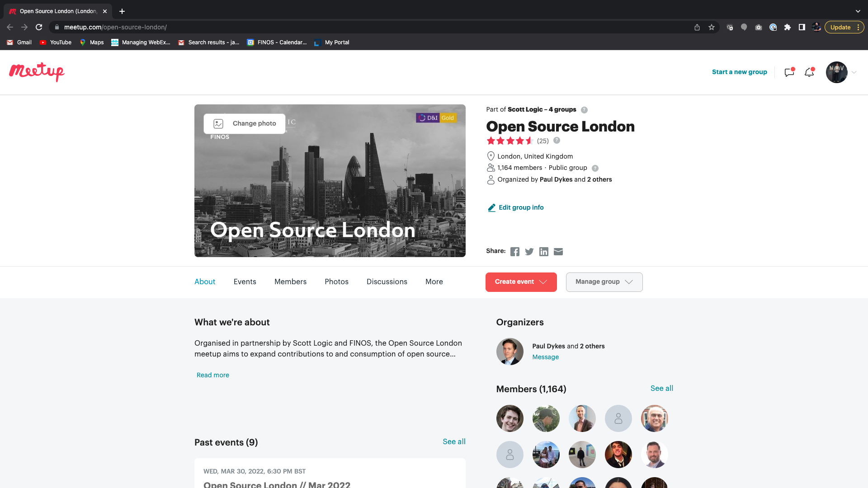Open the Meetup home via the logo
Viewport: 868px width, 488px height.
(x=36, y=72)
